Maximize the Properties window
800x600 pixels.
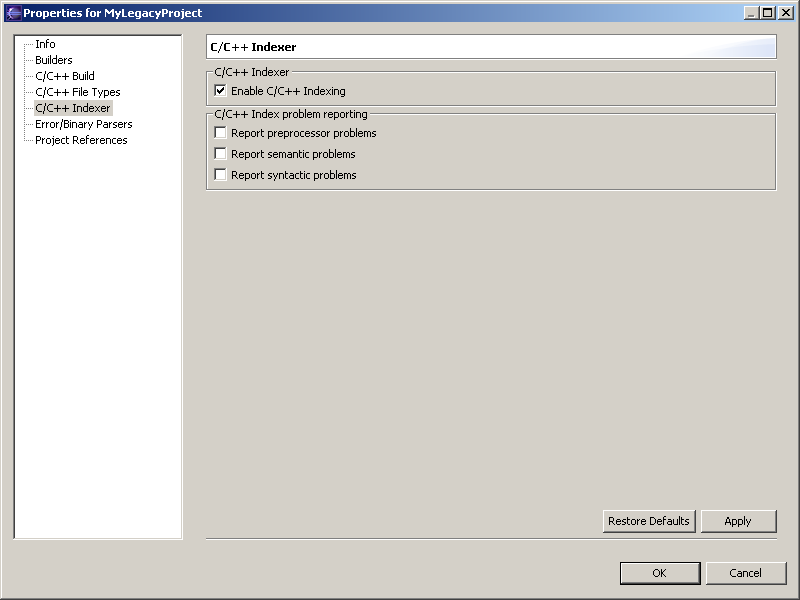click(x=768, y=13)
